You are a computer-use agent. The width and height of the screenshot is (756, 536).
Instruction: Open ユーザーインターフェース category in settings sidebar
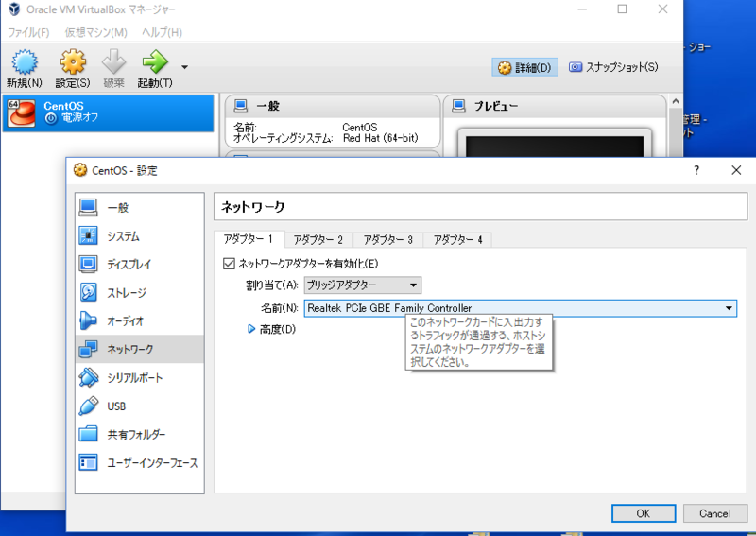coord(139,462)
